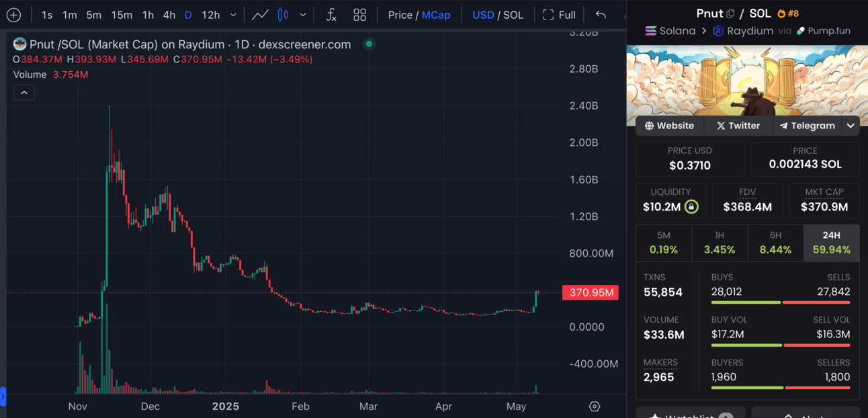Show 6H stats tab
The height and width of the screenshot is (418, 868).
tap(775, 243)
